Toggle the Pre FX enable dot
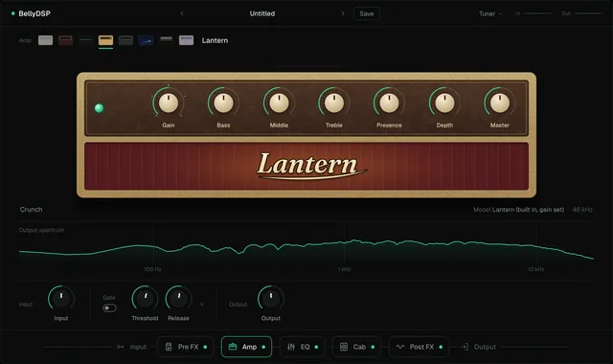 click(205, 347)
